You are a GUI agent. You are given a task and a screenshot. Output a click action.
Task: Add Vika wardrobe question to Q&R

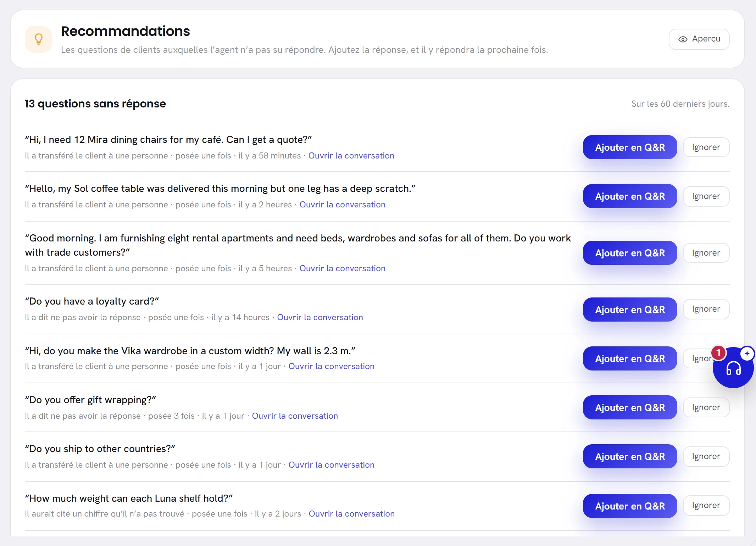click(x=630, y=358)
